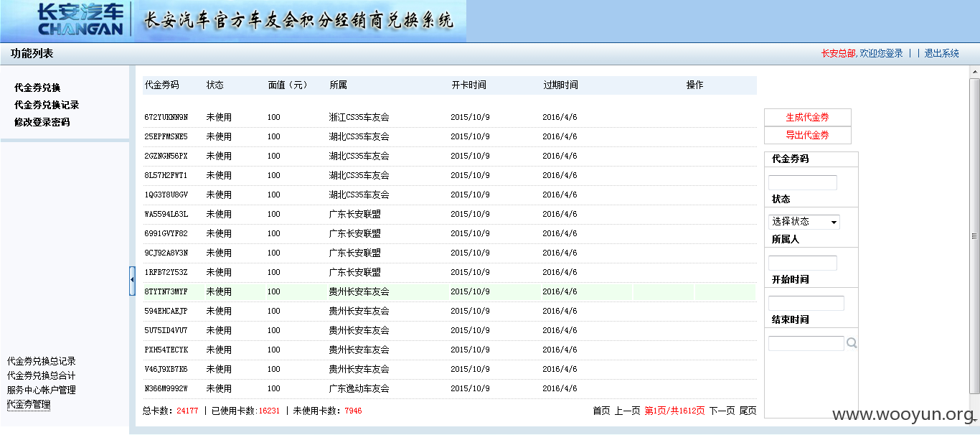980x435 pixels.
Task: Select voucher code 1QG3Y8U8GV
Action: pos(166,195)
